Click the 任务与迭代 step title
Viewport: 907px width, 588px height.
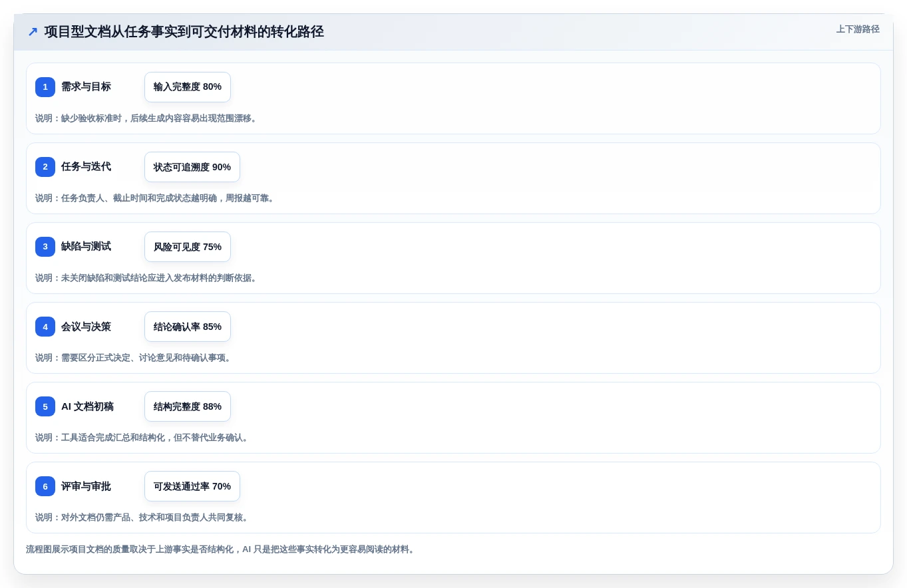86,167
